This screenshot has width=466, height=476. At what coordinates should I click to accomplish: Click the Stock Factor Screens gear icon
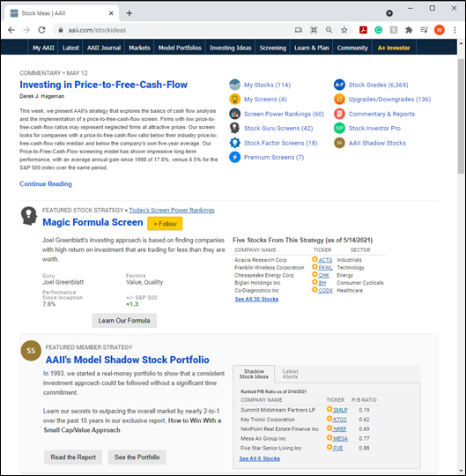(x=234, y=143)
